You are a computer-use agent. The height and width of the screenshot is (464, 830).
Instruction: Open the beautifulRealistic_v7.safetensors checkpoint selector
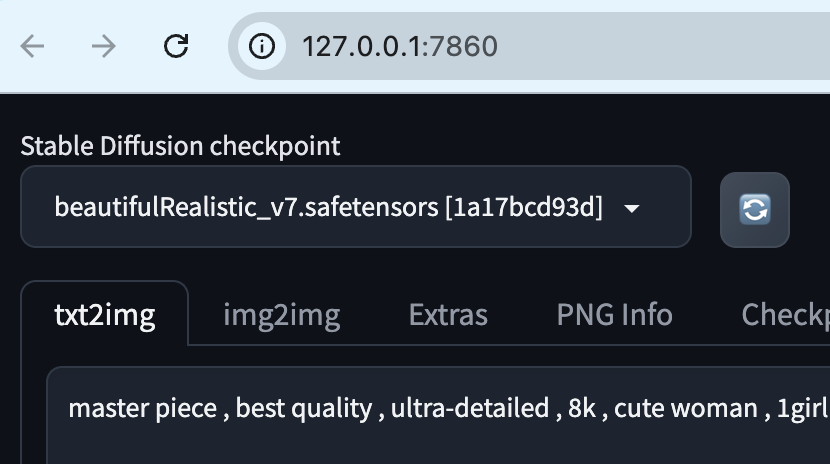pos(356,206)
